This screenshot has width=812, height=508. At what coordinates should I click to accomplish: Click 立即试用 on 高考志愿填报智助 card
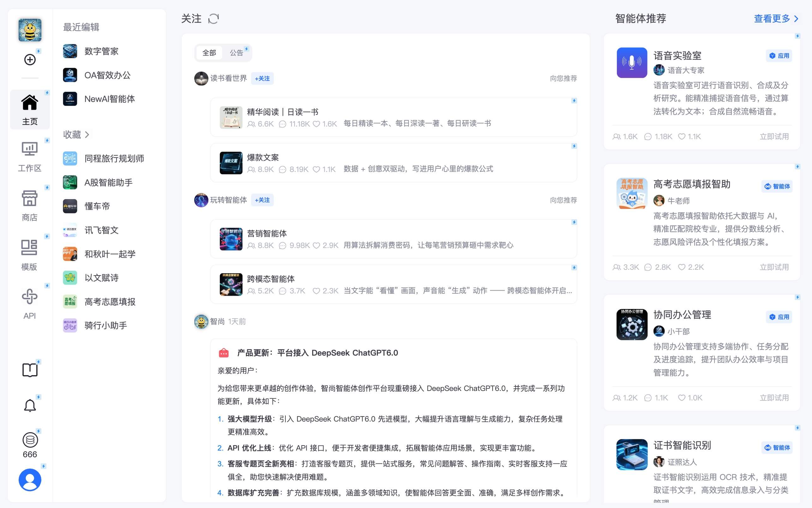click(x=774, y=267)
